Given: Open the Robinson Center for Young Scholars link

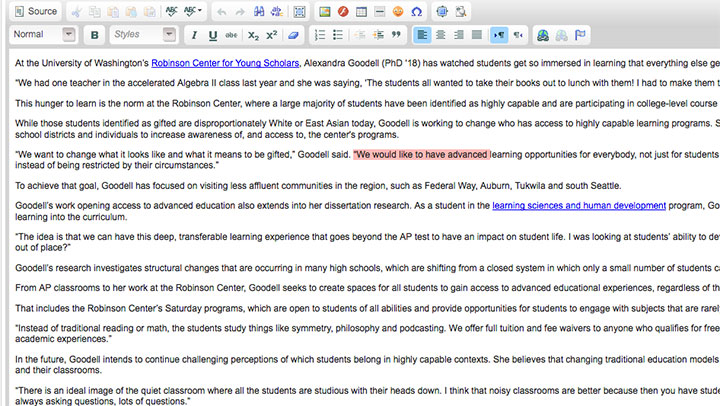Looking at the screenshot, I should 225,63.
